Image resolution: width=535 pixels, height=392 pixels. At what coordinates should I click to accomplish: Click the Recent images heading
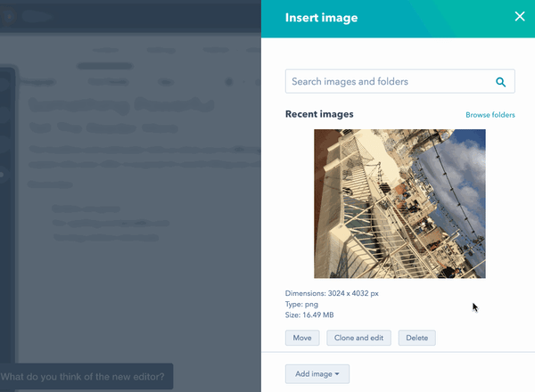319,114
